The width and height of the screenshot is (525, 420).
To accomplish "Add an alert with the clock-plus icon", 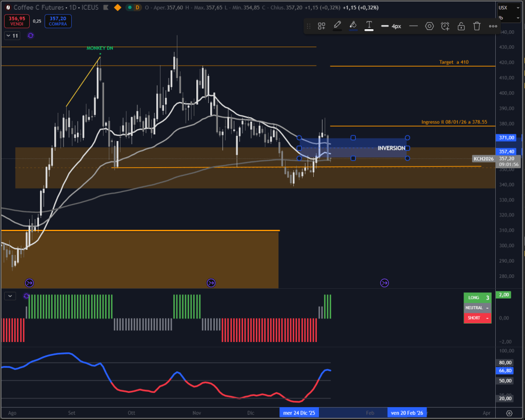I will tap(445, 26).
